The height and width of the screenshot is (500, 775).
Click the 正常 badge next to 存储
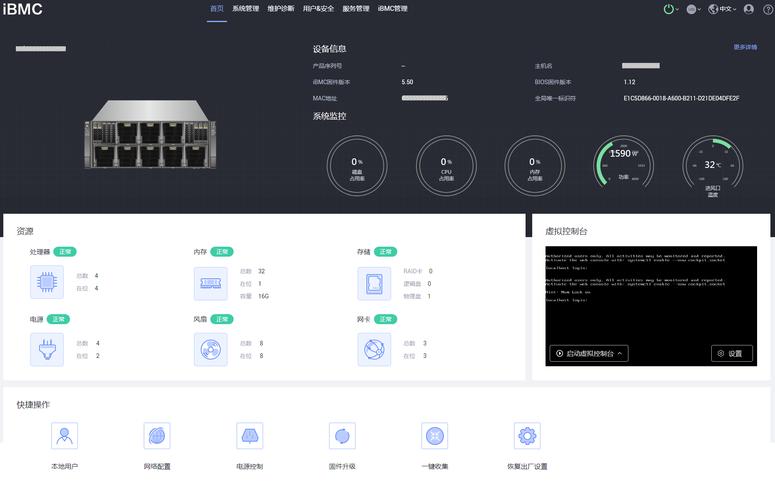[386, 252]
